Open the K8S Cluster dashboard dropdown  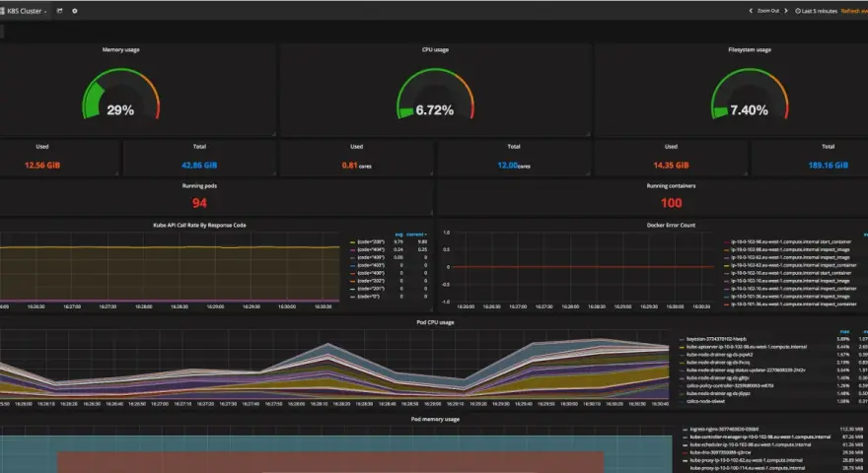point(24,11)
